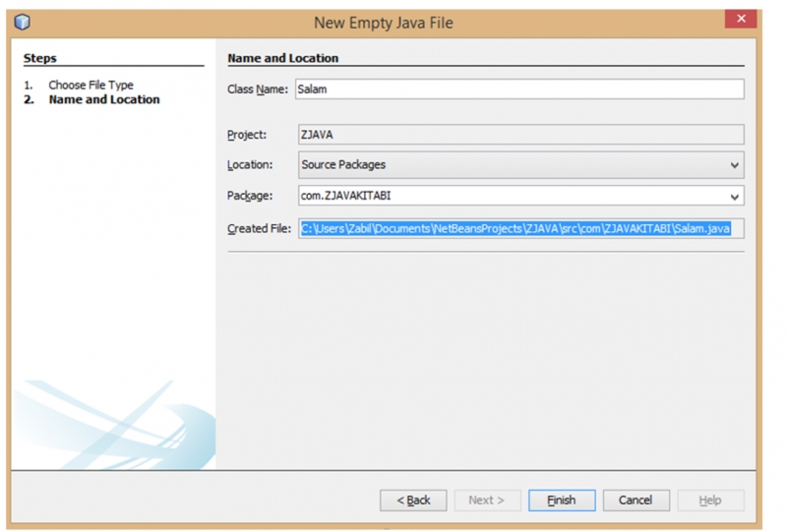The width and height of the screenshot is (787, 532).
Task: Click the Project field showing ZJAVA
Action: pos(520,135)
